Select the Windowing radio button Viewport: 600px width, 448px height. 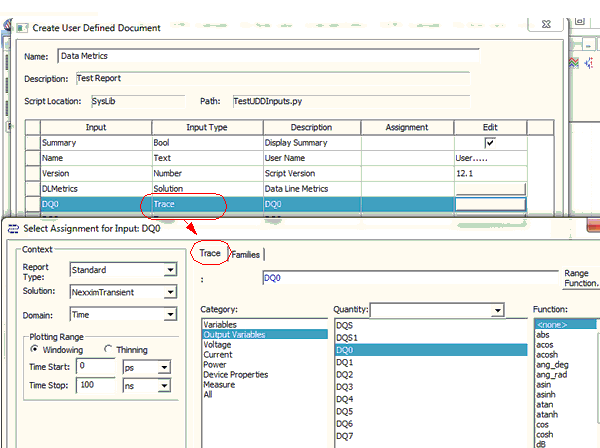coord(36,349)
